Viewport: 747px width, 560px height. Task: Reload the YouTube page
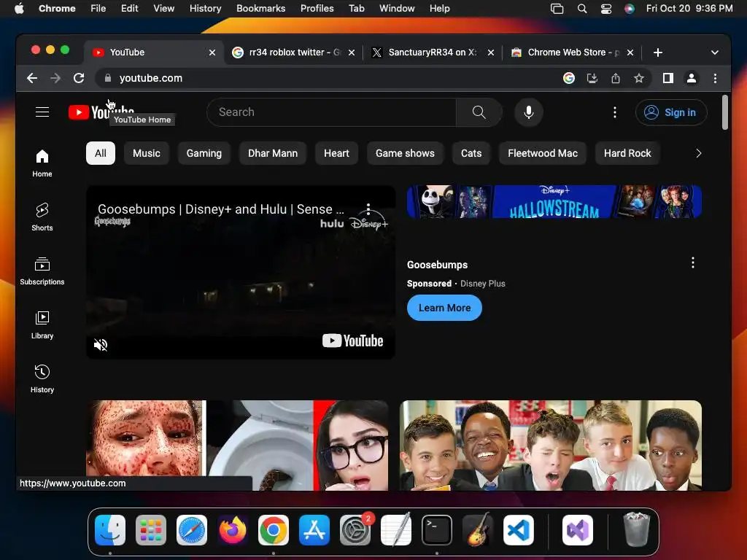point(79,78)
